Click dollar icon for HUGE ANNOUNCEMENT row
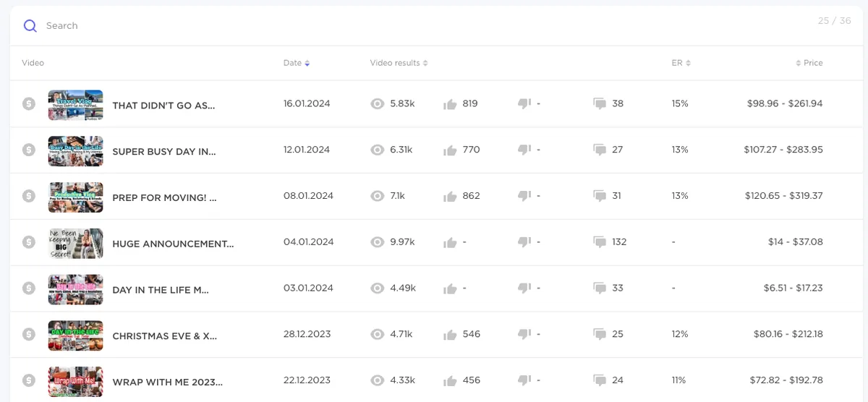Viewport: 868px width, 402px height. pos(29,242)
